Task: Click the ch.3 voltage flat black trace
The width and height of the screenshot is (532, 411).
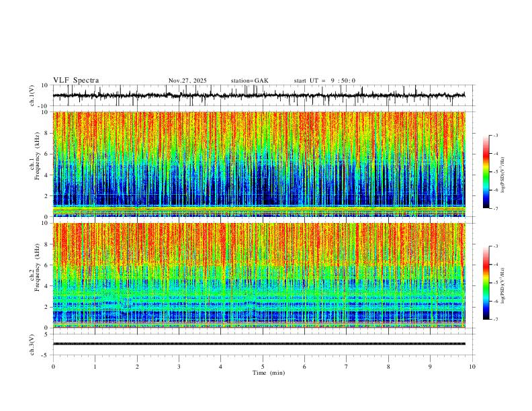Action: click(x=259, y=344)
